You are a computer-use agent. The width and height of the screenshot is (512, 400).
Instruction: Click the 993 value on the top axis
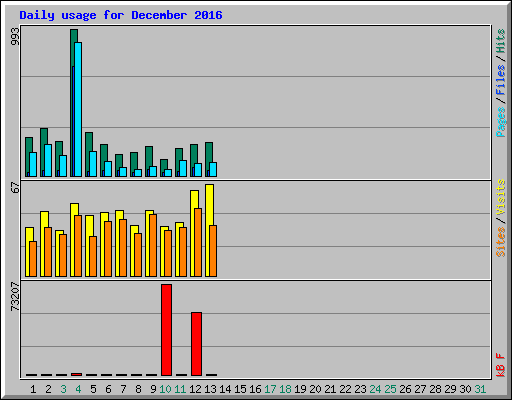pyautogui.click(x=15, y=36)
